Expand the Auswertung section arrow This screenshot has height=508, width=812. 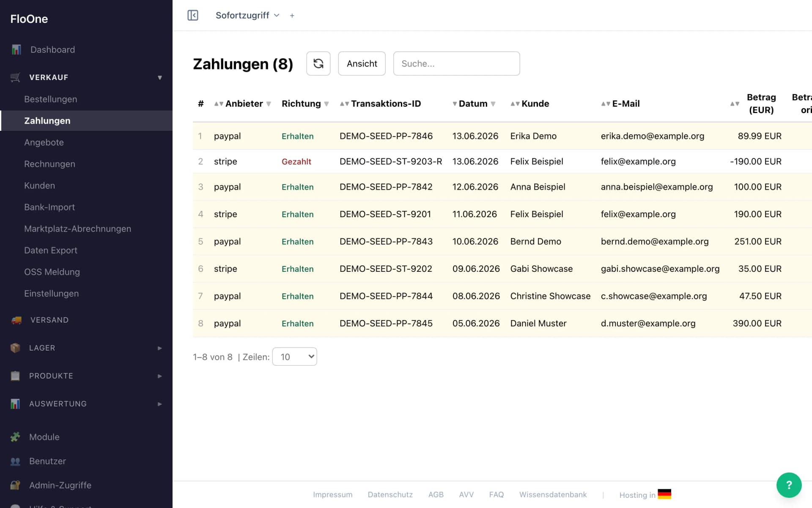(160, 404)
